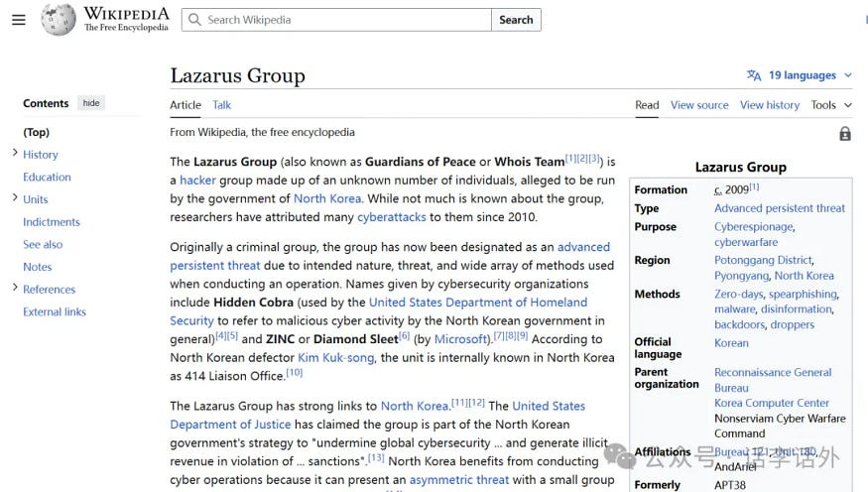The height and width of the screenshot is (492, 868).
Task: Click the Wikipedia wordmark text logo
Action: 126,19
